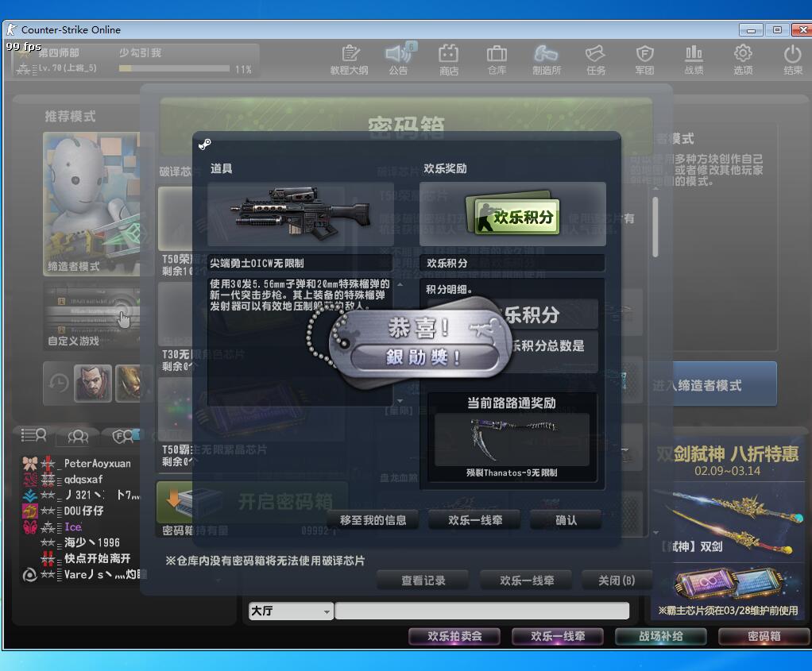Switch to the clan shield tab icon

point(123,437)
